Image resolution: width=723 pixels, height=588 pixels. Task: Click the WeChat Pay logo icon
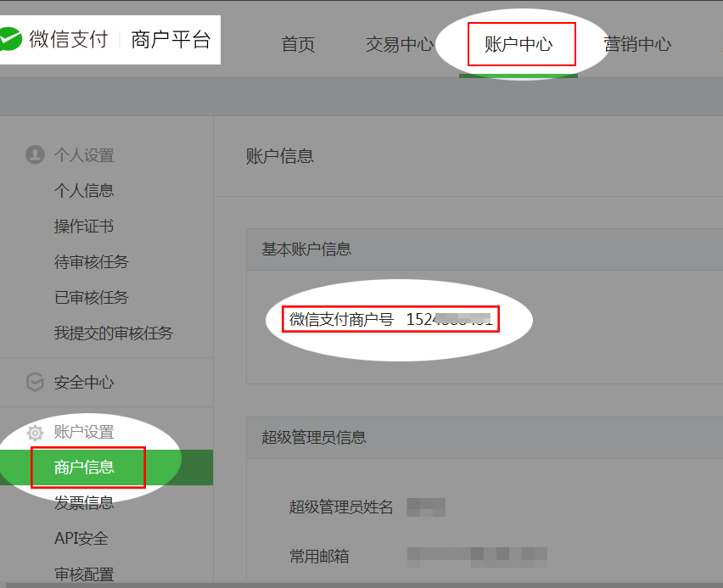[10, 39]
